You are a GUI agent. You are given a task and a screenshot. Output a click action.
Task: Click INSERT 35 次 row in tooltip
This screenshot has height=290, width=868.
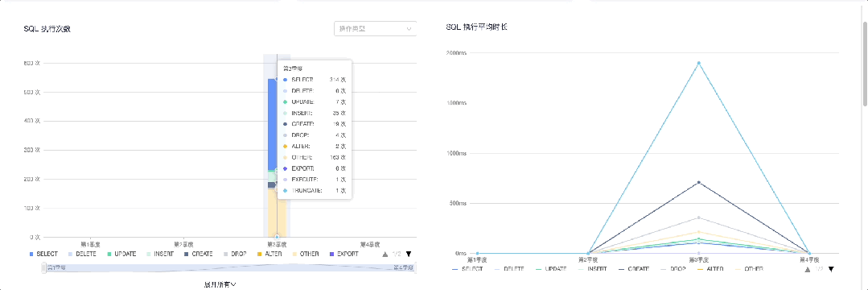[315, 113]
